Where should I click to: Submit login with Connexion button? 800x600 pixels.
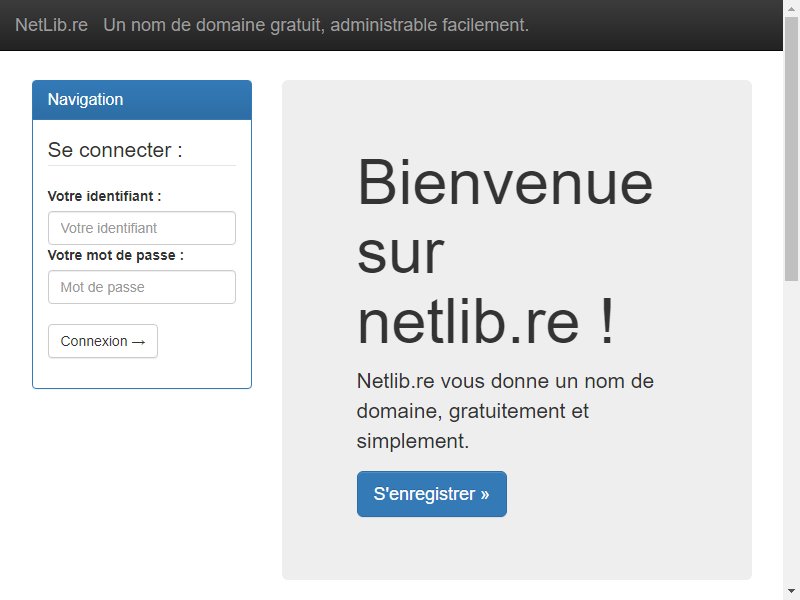point(103,341)
